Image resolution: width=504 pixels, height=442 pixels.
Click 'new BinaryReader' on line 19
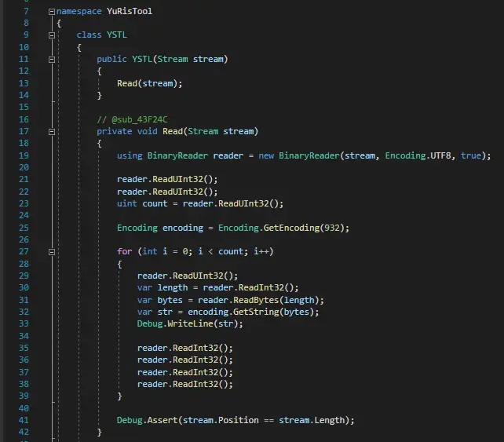coord(299,155)
